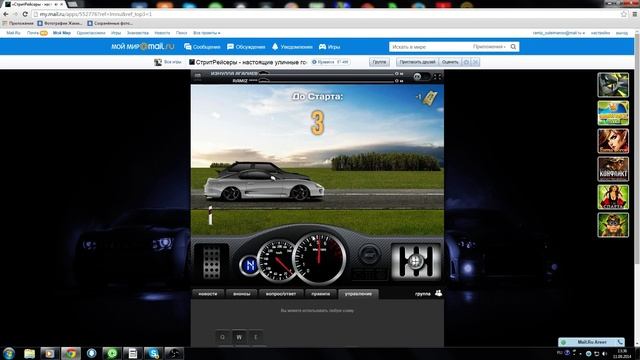Click the E key in controls panel
Viewport: 640px width, 360px height.
[256, 337]
